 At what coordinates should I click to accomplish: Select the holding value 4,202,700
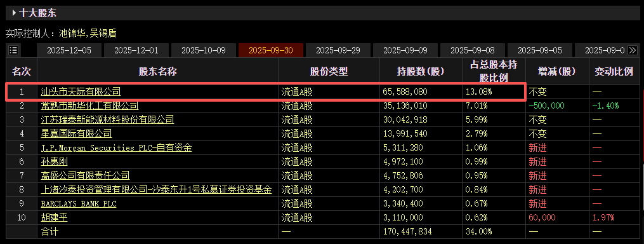(403, 190)
